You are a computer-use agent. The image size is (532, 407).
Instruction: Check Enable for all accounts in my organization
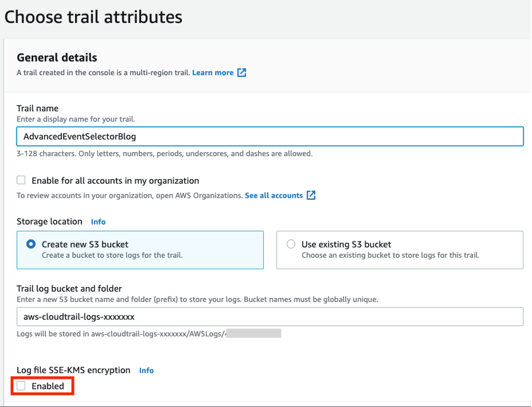pos(20,180)
